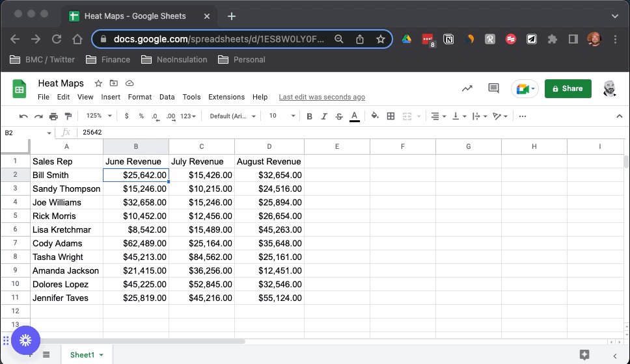Image resolution: width=630 pixels, height=364 pixels.
Task: Click the green Share button
Action: coord(568,88)
